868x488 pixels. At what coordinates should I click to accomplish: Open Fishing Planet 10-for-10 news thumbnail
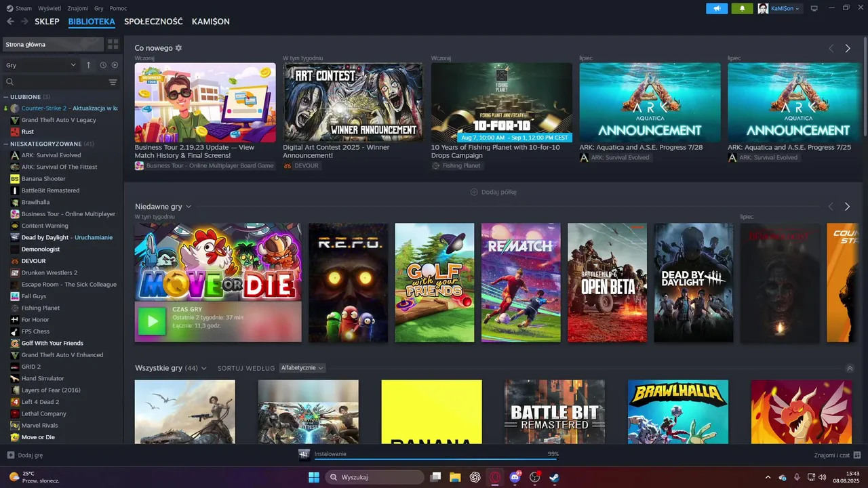point(502,102)
